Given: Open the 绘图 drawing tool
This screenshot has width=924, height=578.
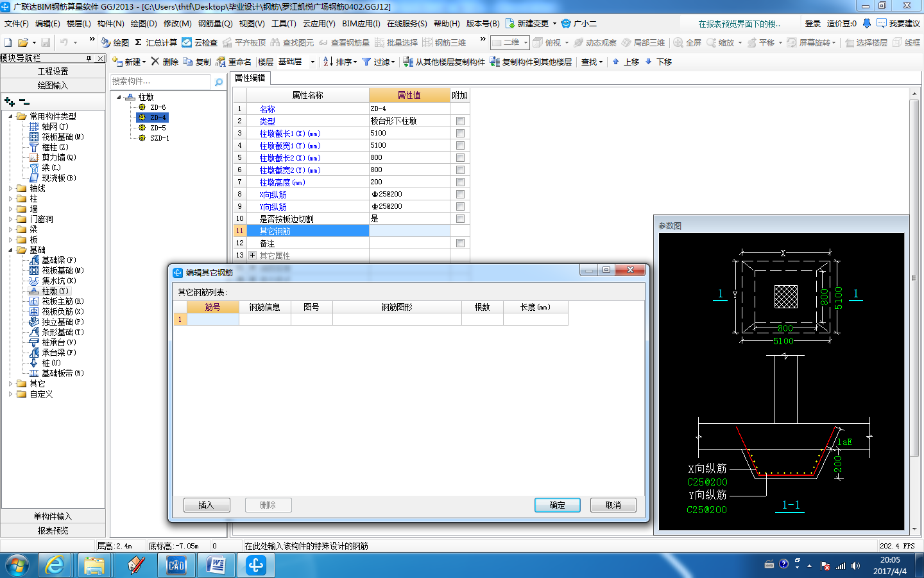Looking at the screenshot, I should point(115,42).
